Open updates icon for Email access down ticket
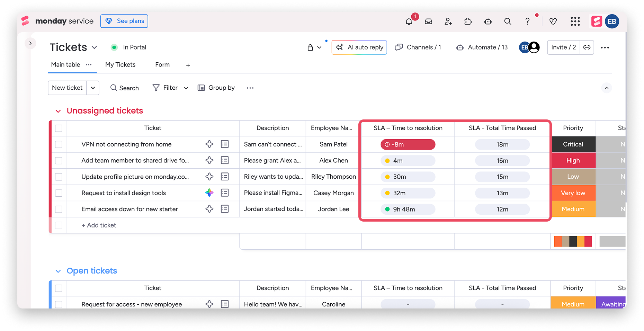Screen dimensions: 644x331 [x=225, y=209]
